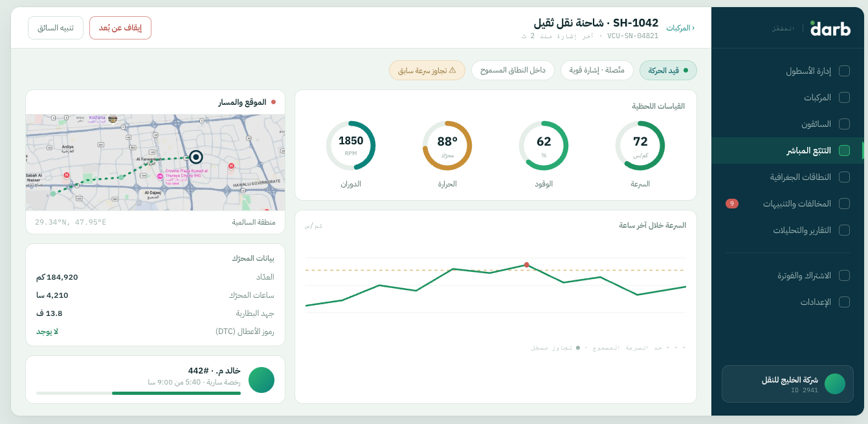Open شركة الخليج للنقل account card
This screenshot has width=868, height=424.
pyautogui.click(x=788, y=384)
